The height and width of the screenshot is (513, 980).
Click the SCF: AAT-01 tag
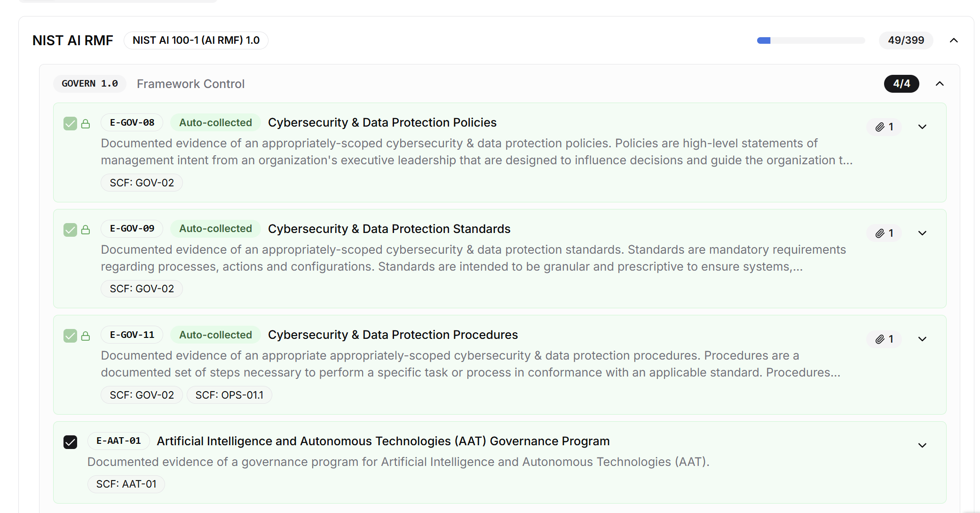coord(126,484)
